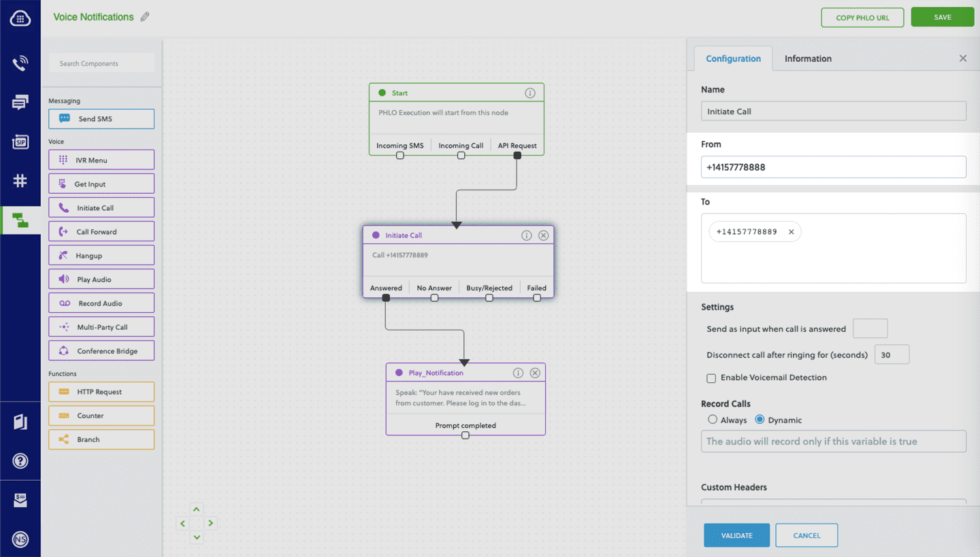The height and width of the screenshot is (557, 980).
Task: Click the Prompt completed output port
Action: tap(465, 435)
